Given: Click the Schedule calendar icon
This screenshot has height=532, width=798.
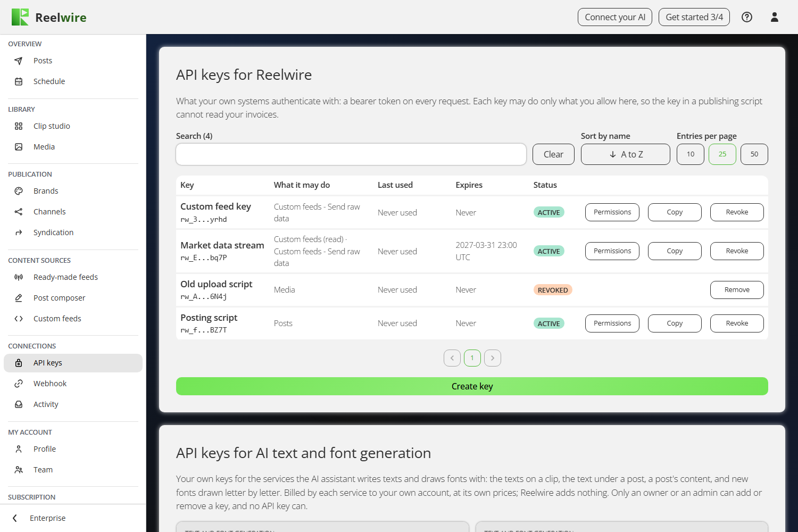Looking at the screenshot, I should click(19, 81).
